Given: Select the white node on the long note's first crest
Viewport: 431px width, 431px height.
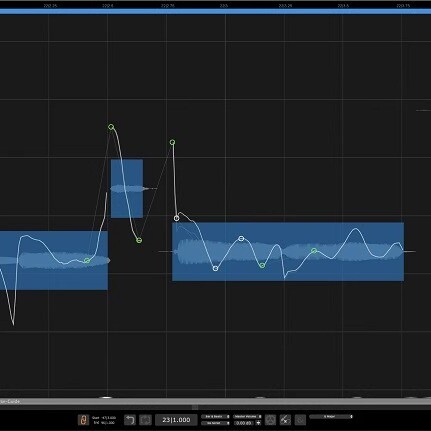Looking at the screenshot, I should 241,238.
